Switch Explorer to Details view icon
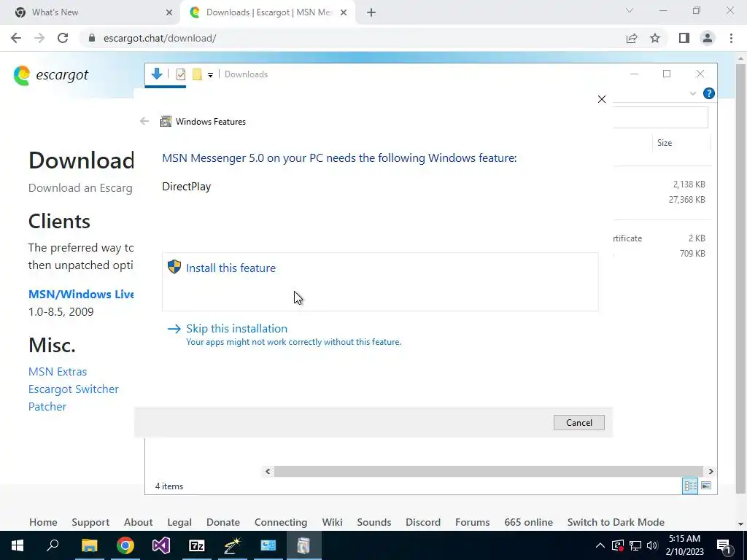The height and width of the screenshot is (560, 747). (690, 486)
